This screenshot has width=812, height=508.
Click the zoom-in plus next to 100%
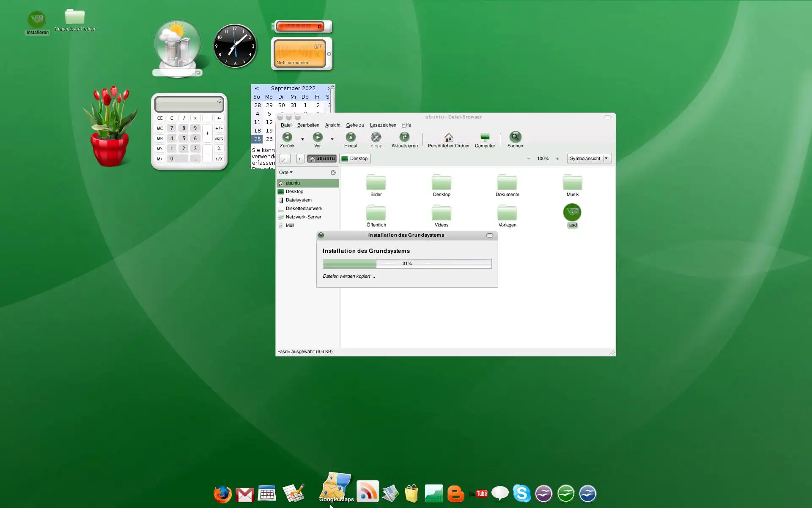pos(557,159)
